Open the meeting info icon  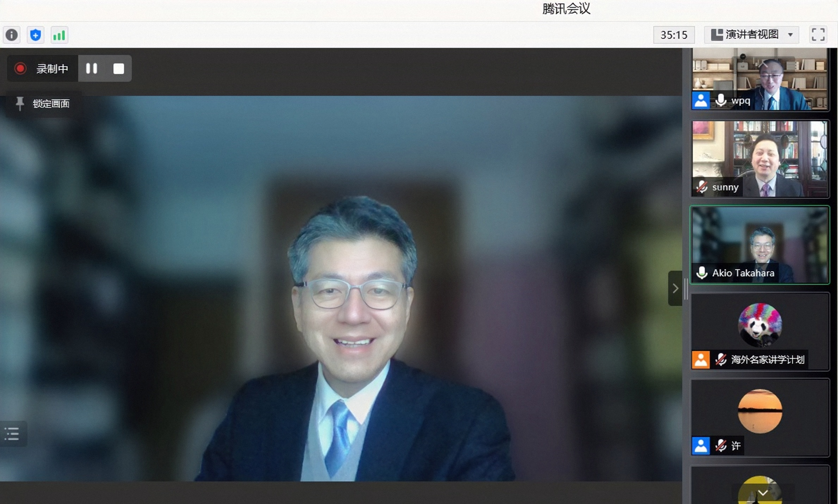click(12, 35)
